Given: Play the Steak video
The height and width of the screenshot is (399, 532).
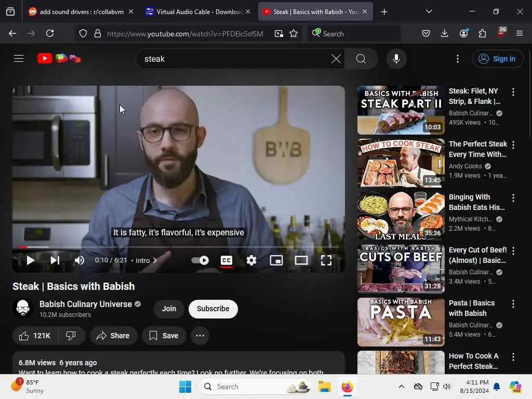Looking at the screenshot, I should (31, 260).
